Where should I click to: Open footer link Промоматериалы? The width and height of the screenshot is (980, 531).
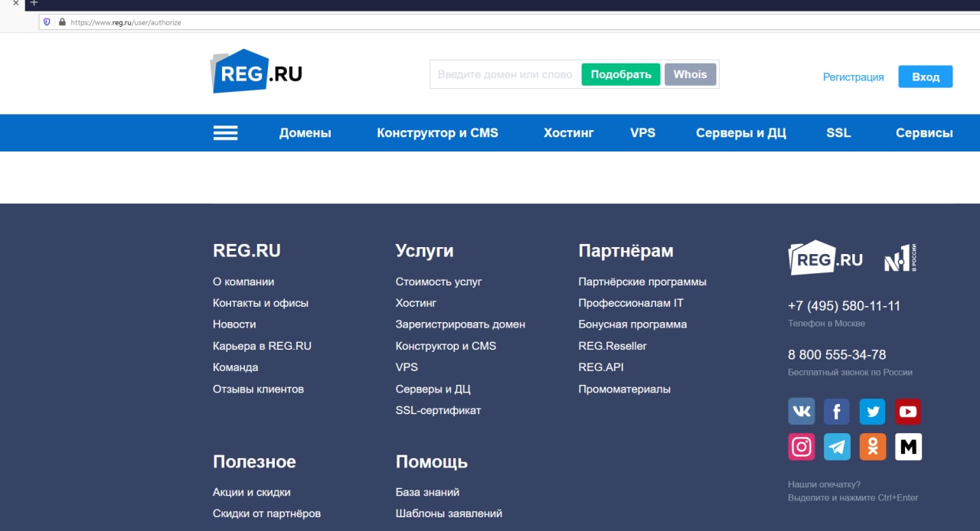pos(625,389)
